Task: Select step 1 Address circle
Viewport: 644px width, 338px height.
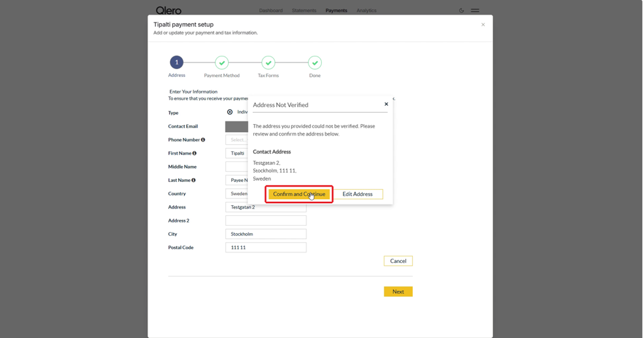Action: click(x=177, y=62)
